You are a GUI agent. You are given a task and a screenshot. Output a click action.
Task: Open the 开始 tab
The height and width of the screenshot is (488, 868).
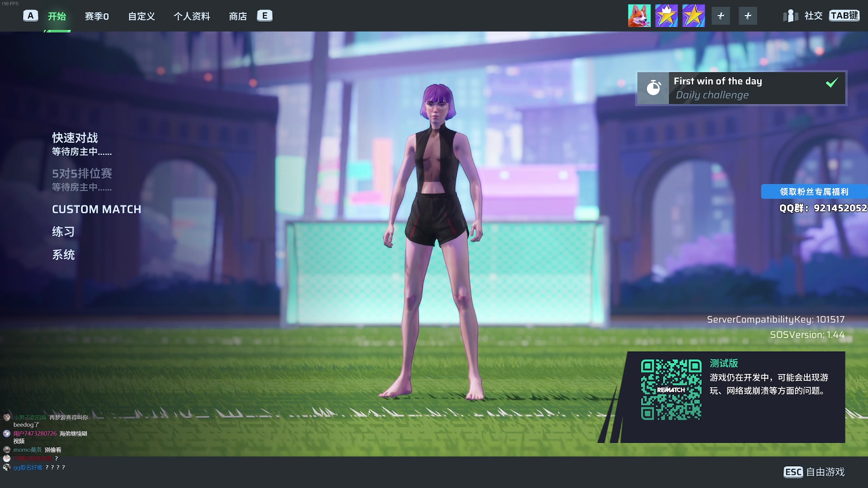pos(57,16)
